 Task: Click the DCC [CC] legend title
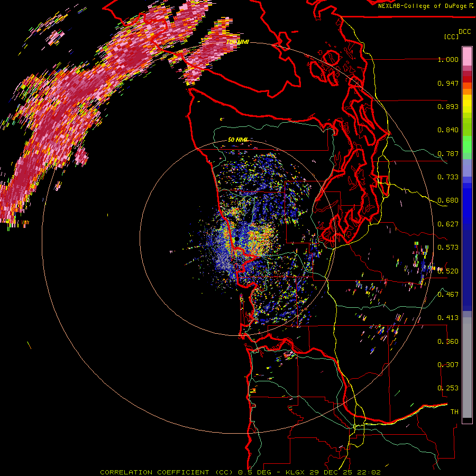(457, 34)
